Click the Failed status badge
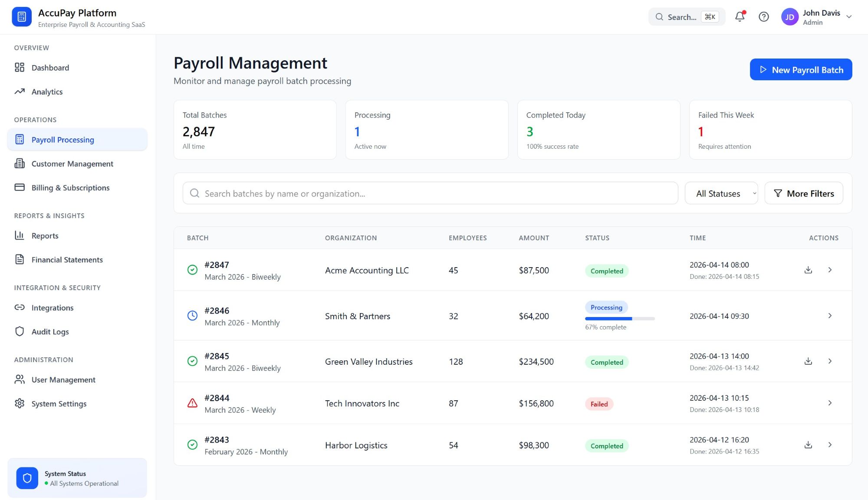 [599, 404]
